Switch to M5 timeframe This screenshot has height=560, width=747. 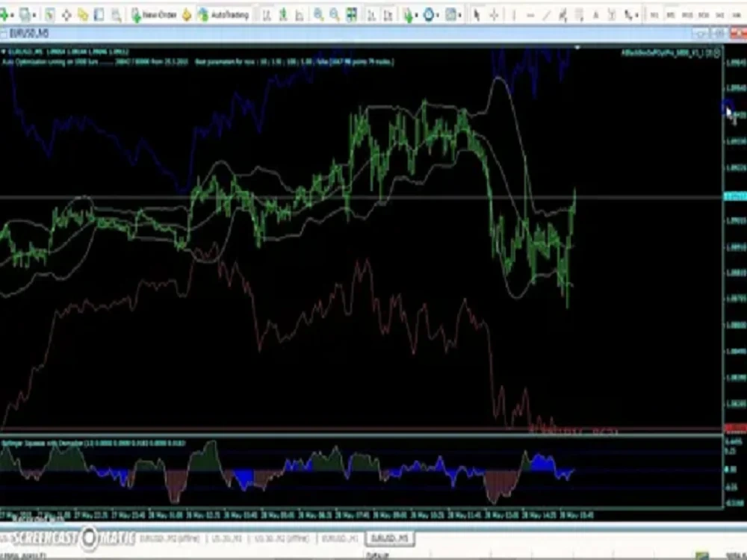[x=671, y=15]
